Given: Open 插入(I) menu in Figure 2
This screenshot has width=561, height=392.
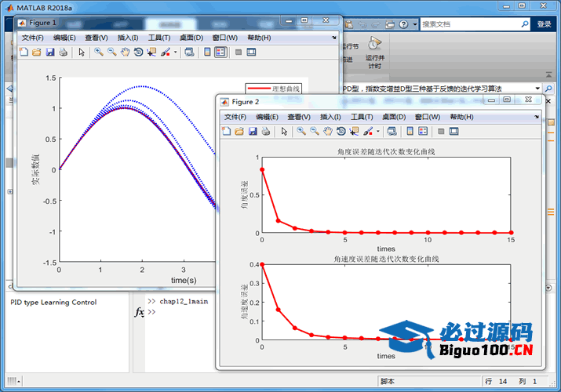Looking at the screenshot, I should [330, 117].
